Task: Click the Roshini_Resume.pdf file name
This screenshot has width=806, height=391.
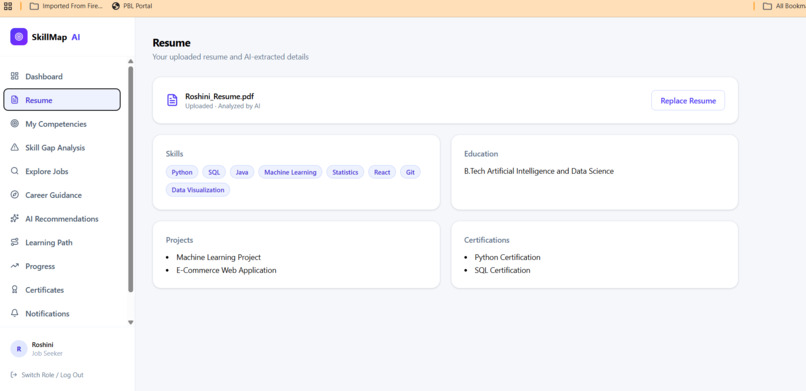Action: (x=219, y=96)
